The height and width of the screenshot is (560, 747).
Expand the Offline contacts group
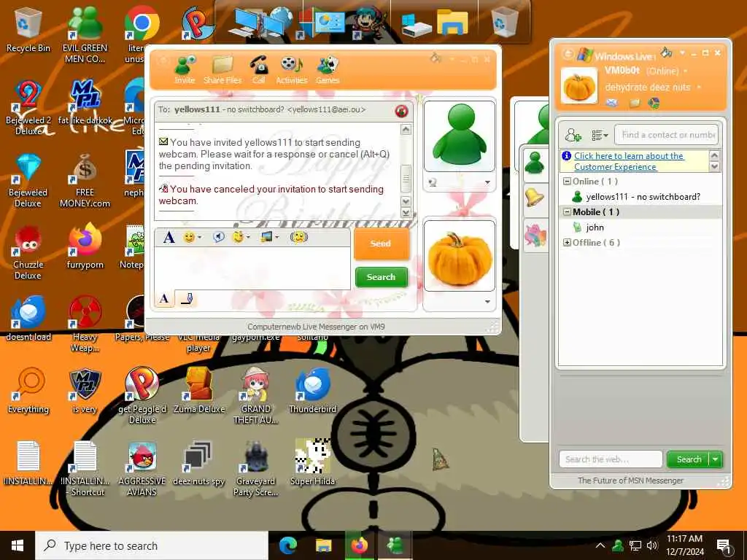[567, 242]
